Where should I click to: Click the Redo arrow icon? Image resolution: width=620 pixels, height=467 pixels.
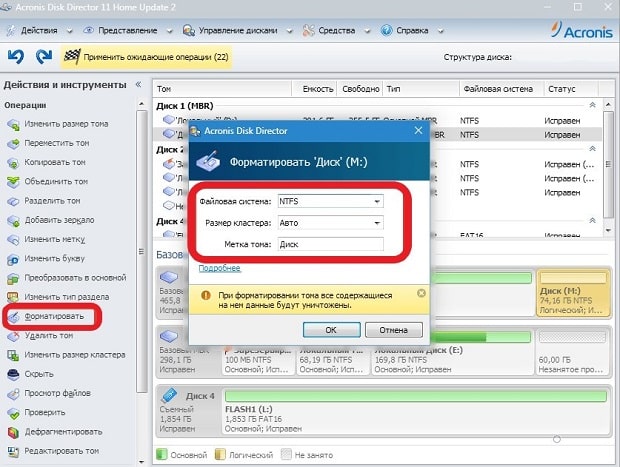[43, 56]
